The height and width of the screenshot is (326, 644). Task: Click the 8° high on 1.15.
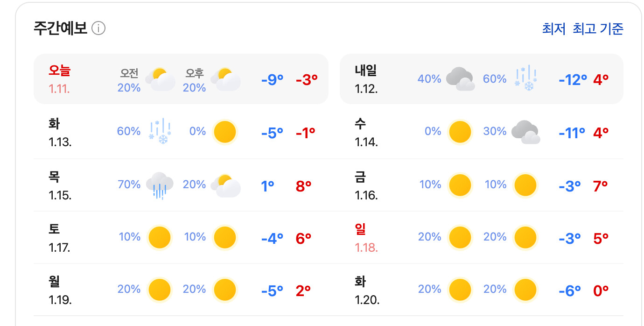(x=303, y=186)
